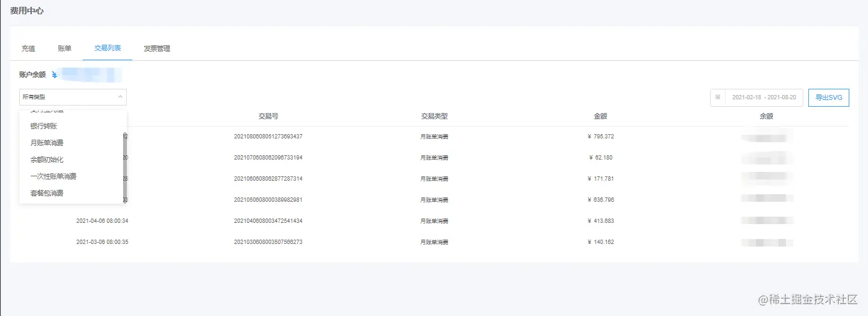Collapse the 所有类型 dropdown
The width and height of the screenshot is (868, 316).
pyautogui.click(x=73, y=97)
